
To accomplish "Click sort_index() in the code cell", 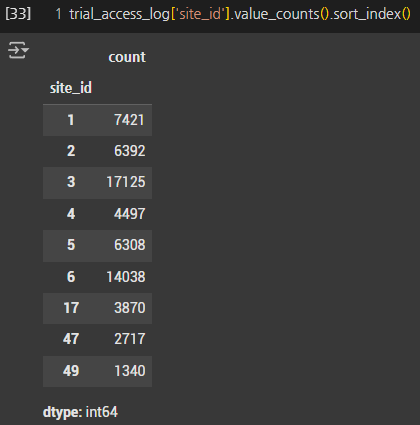I will (x=372, y=14).
